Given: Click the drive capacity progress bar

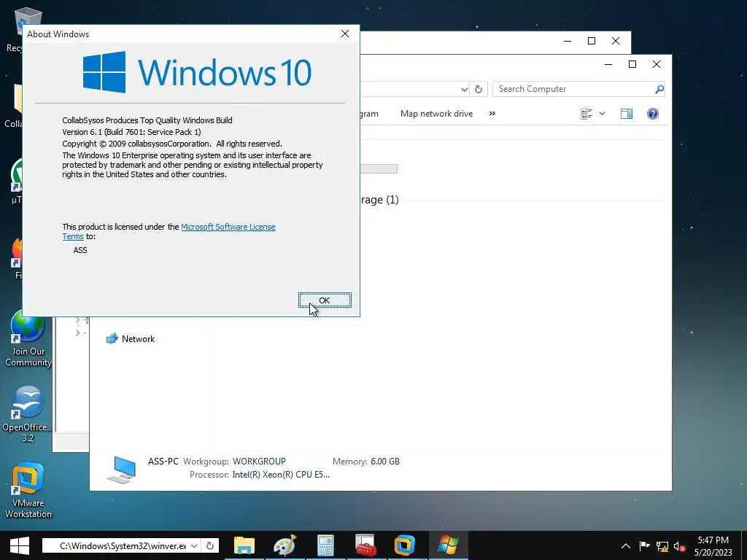Looking at the screenshot, I should pyautogui.click(x=379, y=169).
